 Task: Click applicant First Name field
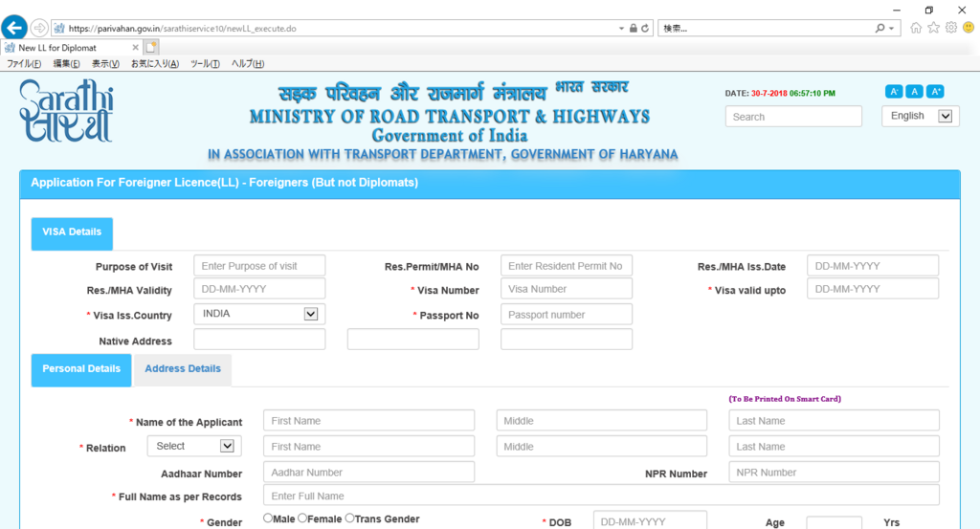coord(368,420)
